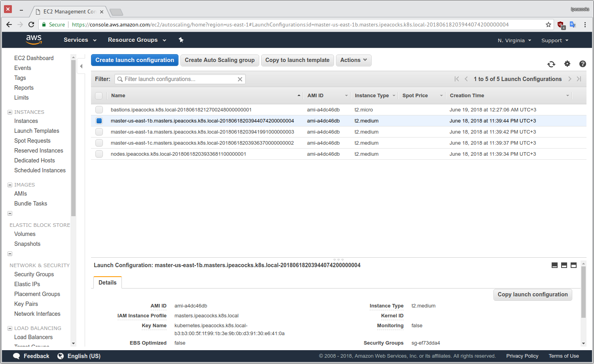This screenshot has height=364, width=594.
Task: Open the Privacy Policy link
Action: (x=522, y=356)
